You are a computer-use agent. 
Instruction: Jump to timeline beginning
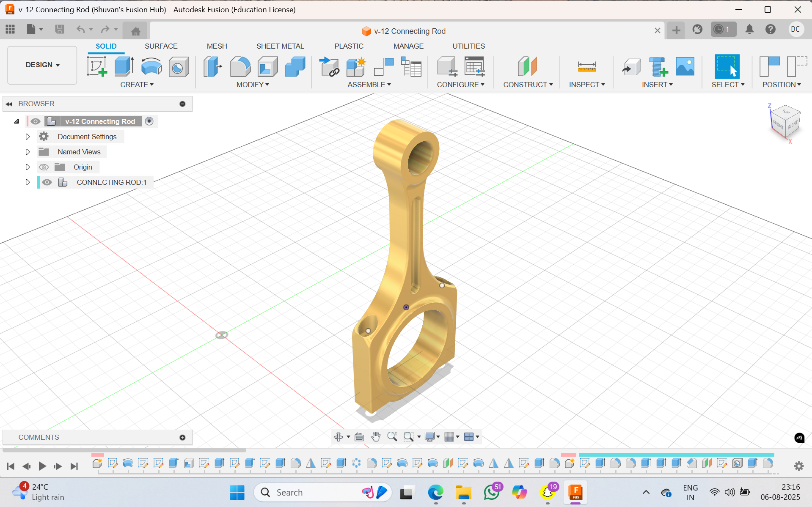[11, 466]
